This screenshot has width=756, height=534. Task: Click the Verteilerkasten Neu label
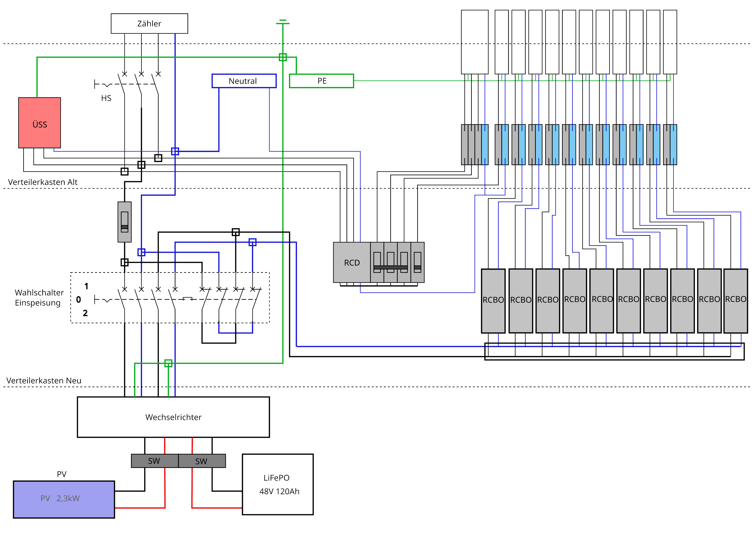click(44, 380)
